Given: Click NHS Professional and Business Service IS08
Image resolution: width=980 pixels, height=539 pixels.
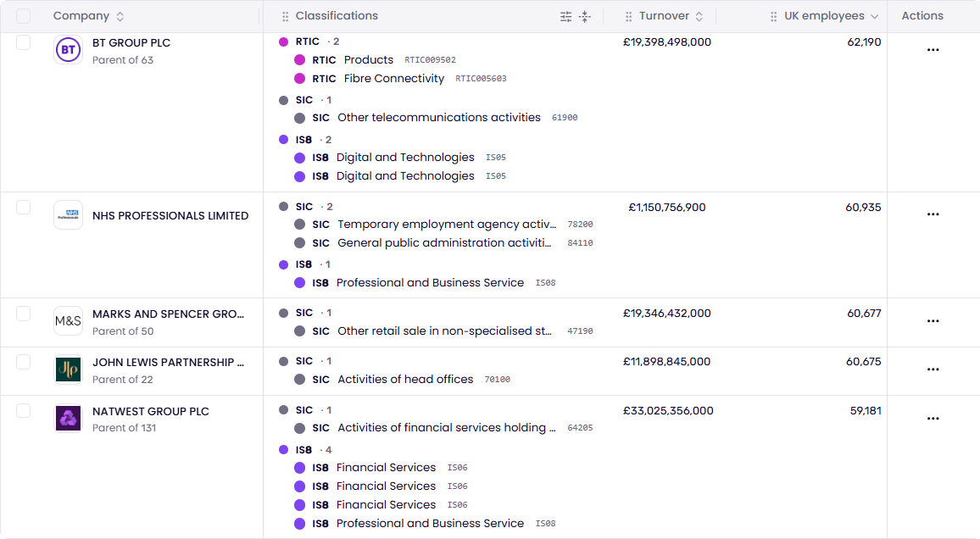Looking at the screenshot, I should (425, 283).
